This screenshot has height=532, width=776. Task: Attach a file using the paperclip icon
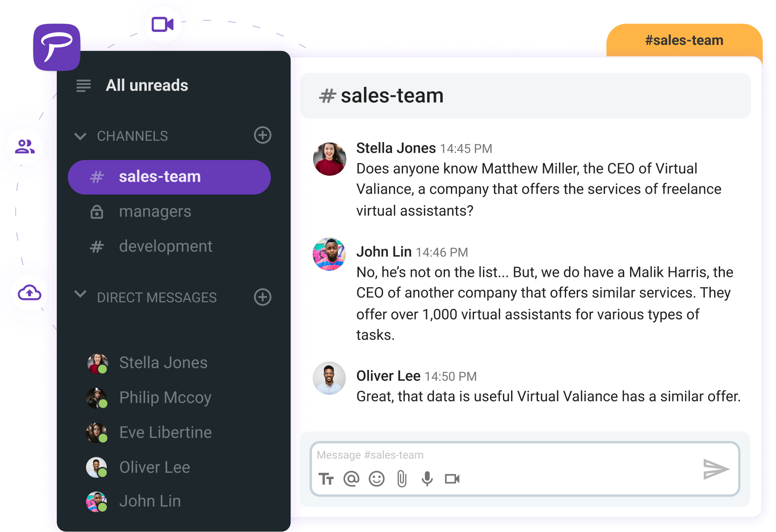[401, 479]
